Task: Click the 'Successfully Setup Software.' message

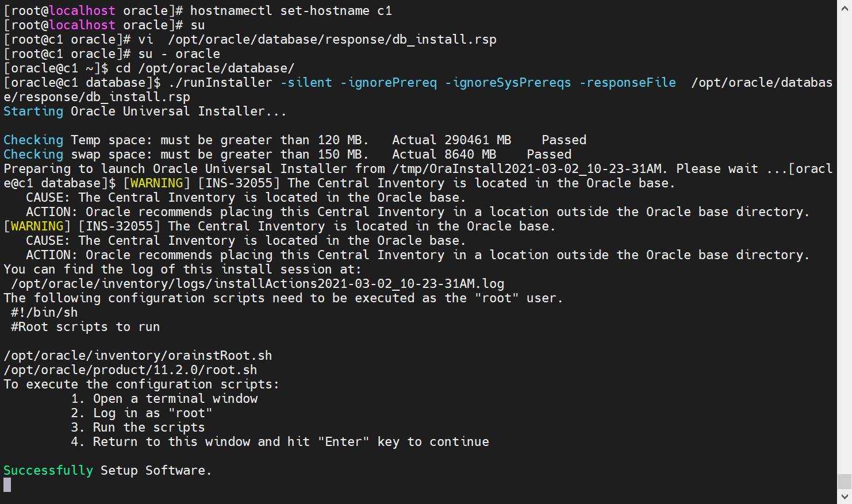Action: pos(108,471)
